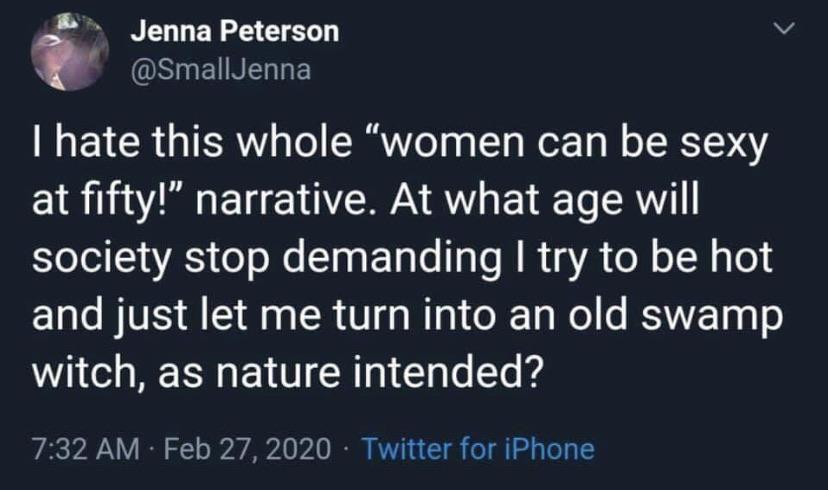Click Jenna Peterson's profile avatar
Screen dimensions: 828x490
[x=70, y=53]
